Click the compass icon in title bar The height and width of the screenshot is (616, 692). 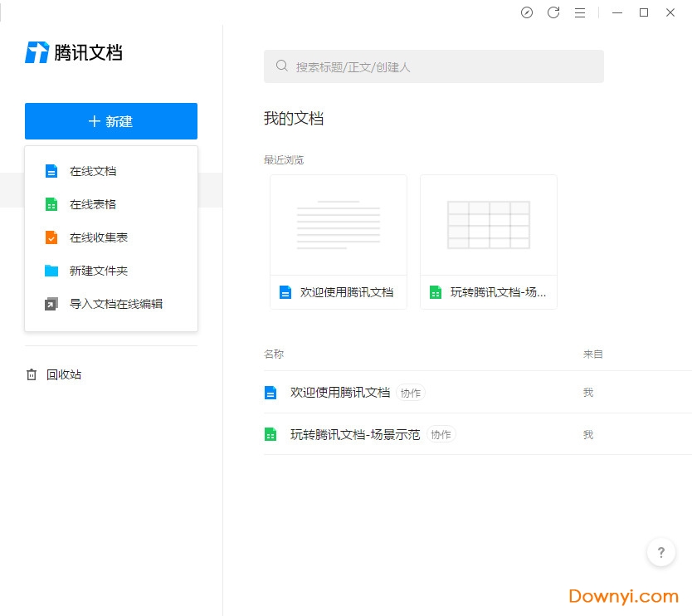click(x=527, y=12)
